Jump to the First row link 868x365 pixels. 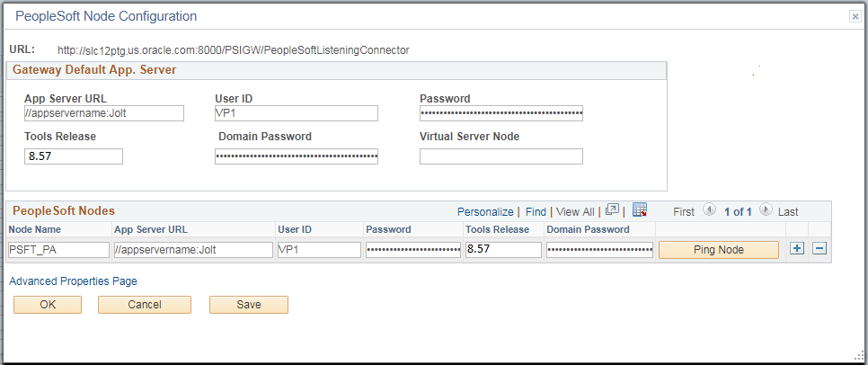click(x=684, y=211)
